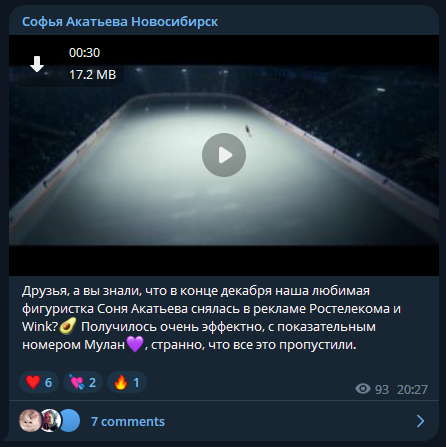
Task: Click the second commenter avatar
Action: pyautogui.click(x=50, y=421)
